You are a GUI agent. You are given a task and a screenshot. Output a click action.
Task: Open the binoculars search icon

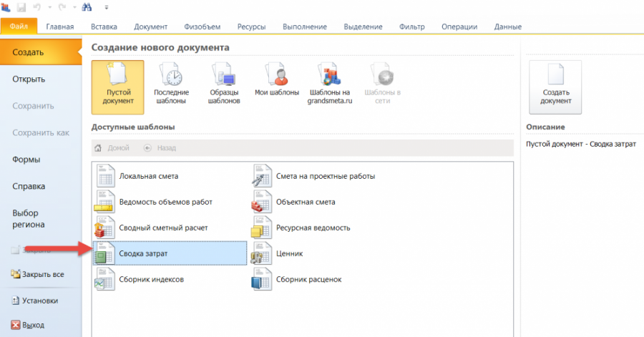[87, 7]
